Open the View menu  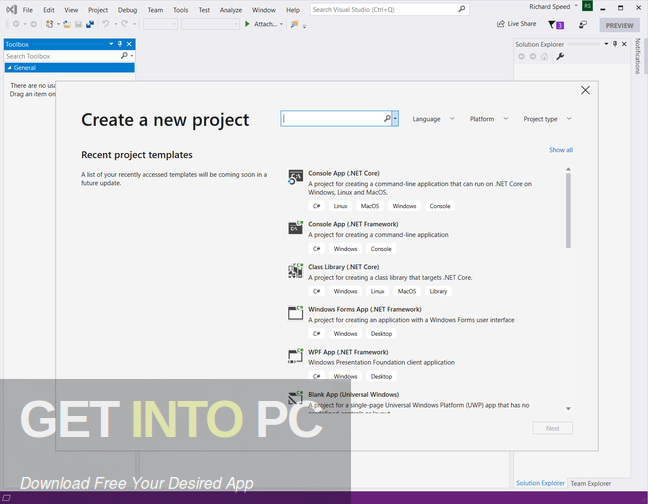coord(71,10)
